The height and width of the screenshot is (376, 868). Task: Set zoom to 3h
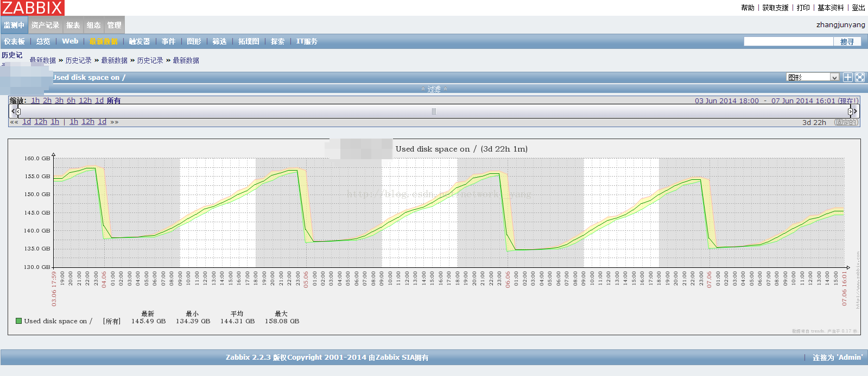pyautogui.click(x=59, y=101)
